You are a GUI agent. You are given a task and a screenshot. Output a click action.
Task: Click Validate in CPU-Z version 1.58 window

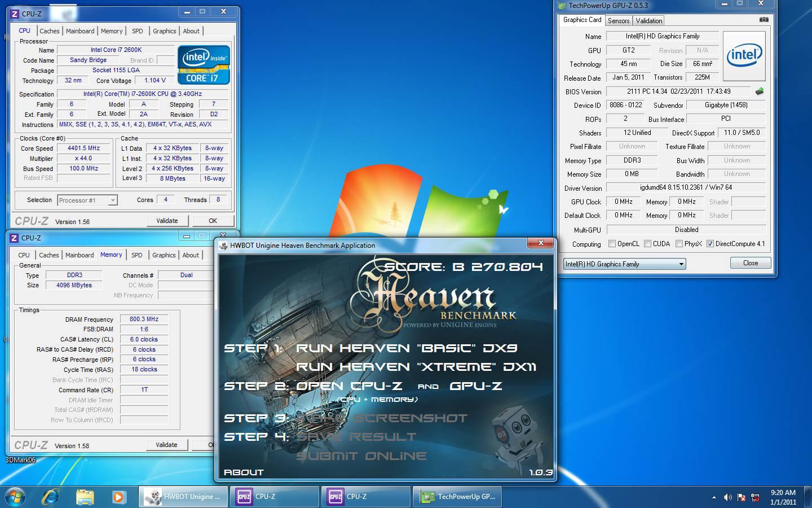tap(166, 445)
